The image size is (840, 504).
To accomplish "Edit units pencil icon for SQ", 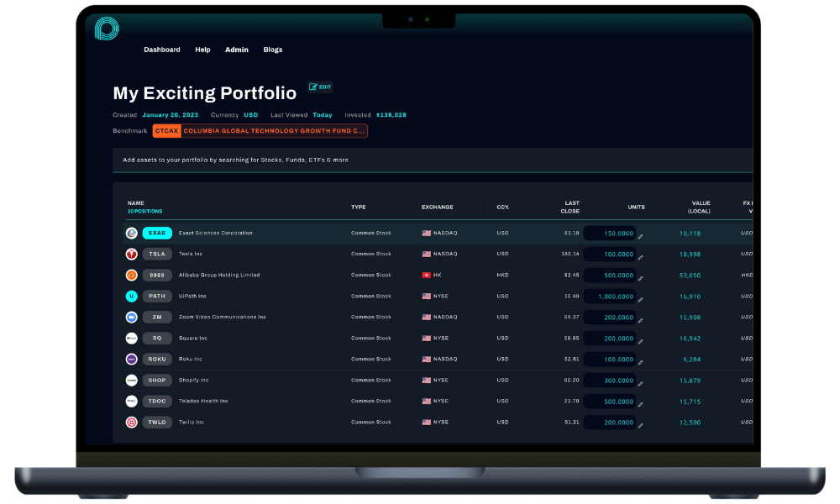I will pos(640,341).
